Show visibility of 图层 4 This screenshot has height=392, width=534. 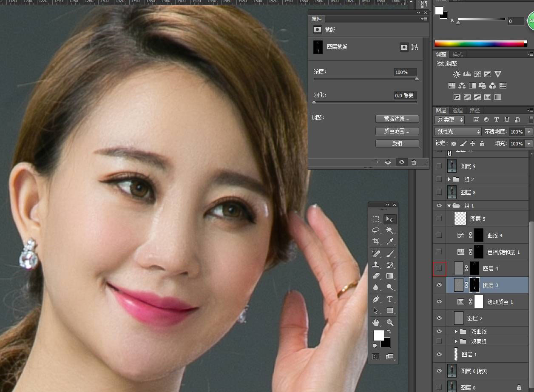(439, 269)
